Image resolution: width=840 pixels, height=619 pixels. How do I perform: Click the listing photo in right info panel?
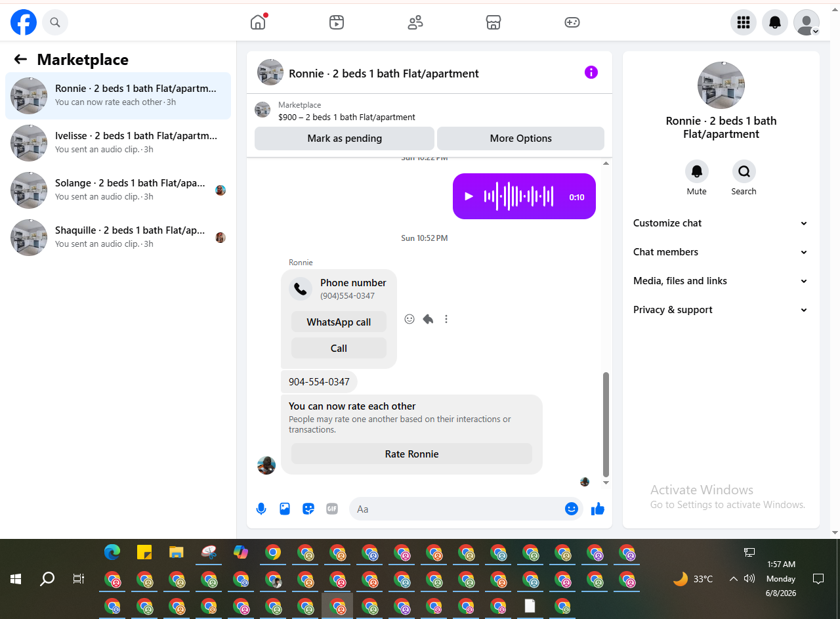tap(721, 85)
